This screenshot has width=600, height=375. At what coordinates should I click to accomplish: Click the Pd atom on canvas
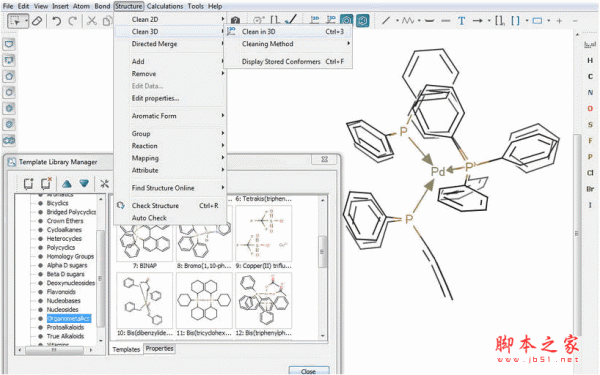click(438, 172)
